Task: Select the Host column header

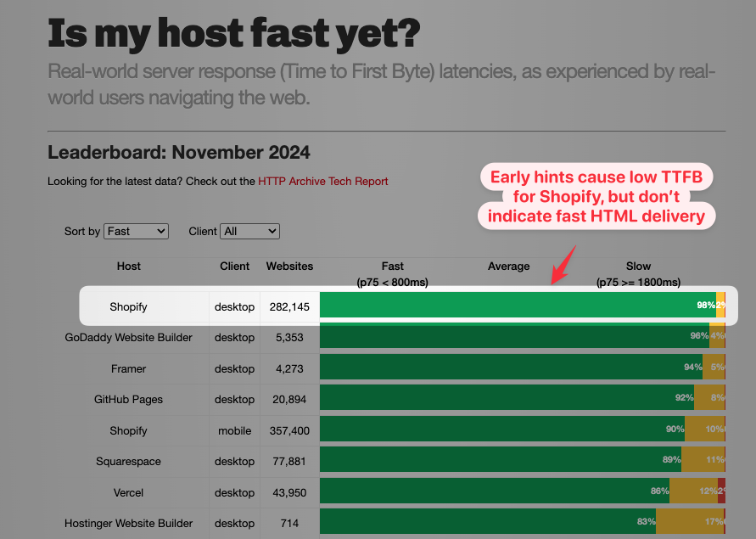Action: click(x=129, y=266)
